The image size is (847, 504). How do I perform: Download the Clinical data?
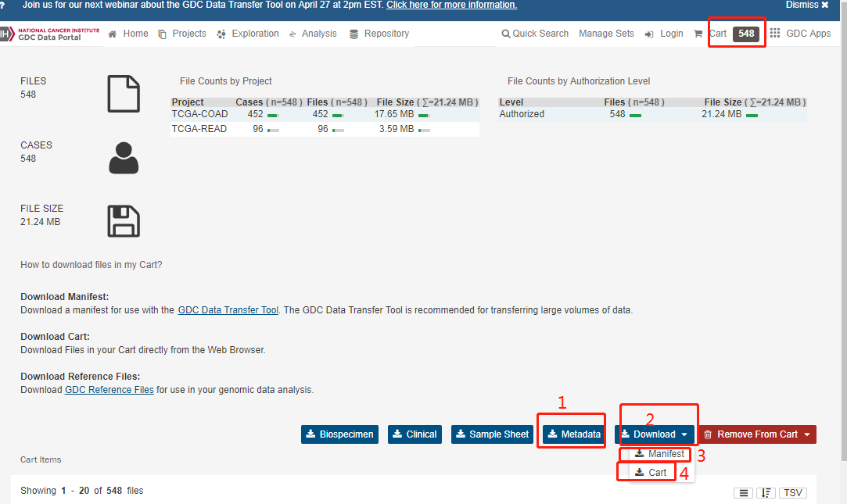pos(415,434)
